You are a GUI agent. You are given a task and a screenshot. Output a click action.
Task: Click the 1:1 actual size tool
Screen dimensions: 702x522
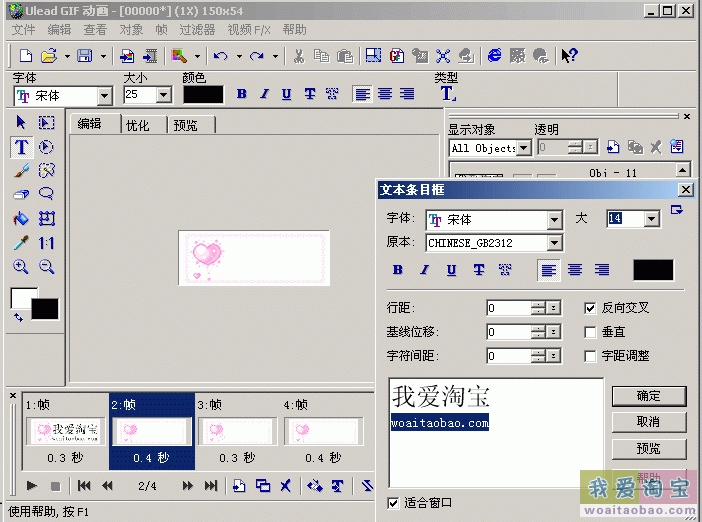pyautogui.click(x=47, y=243)
